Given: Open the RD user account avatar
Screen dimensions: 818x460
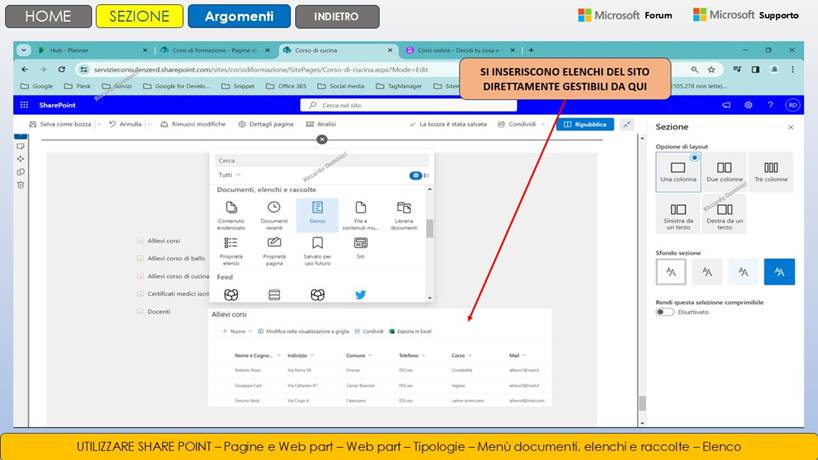Looking at the screenshot, I should pos(792,105).
